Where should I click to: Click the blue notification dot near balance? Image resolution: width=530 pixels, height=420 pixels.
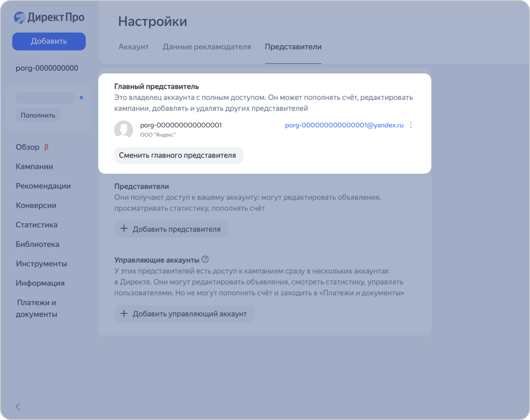tap(81, 98)
